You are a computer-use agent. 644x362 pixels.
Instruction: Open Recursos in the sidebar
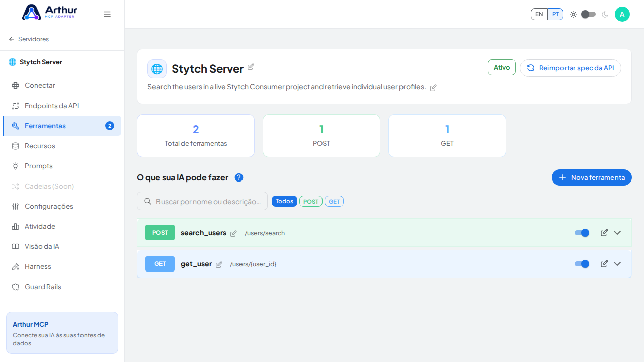click(x=62, y=146)
